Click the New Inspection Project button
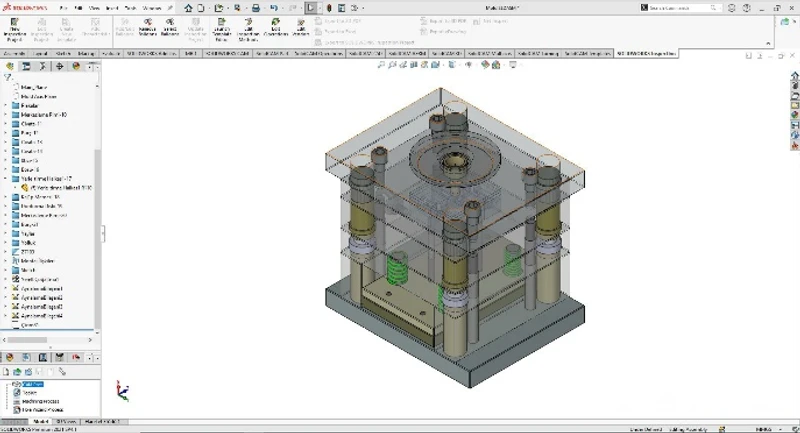The width and height of the screenshot is (800, 433). [x=14, y=30]
